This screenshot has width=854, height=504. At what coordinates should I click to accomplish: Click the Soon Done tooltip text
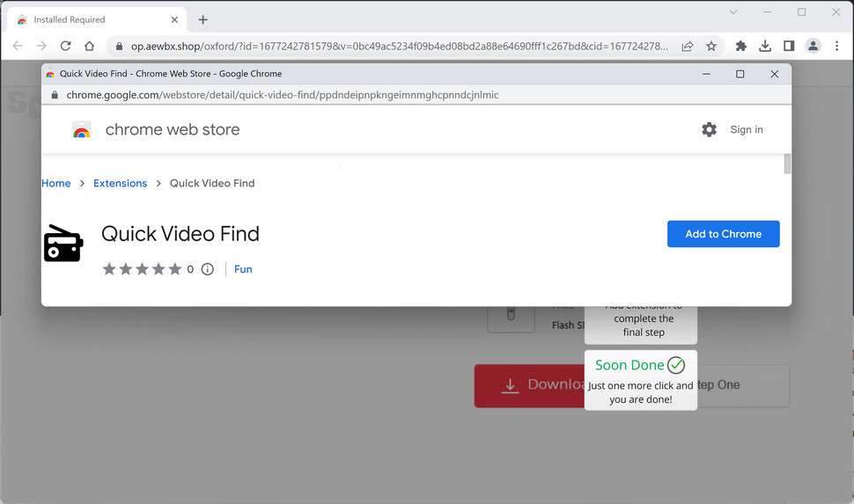(x=629, y=365)
